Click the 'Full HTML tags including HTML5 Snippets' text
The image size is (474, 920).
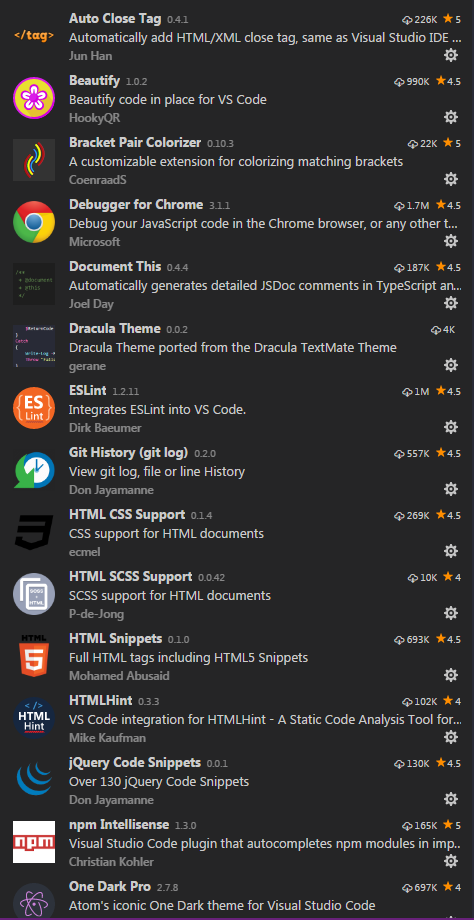(188, 658)
